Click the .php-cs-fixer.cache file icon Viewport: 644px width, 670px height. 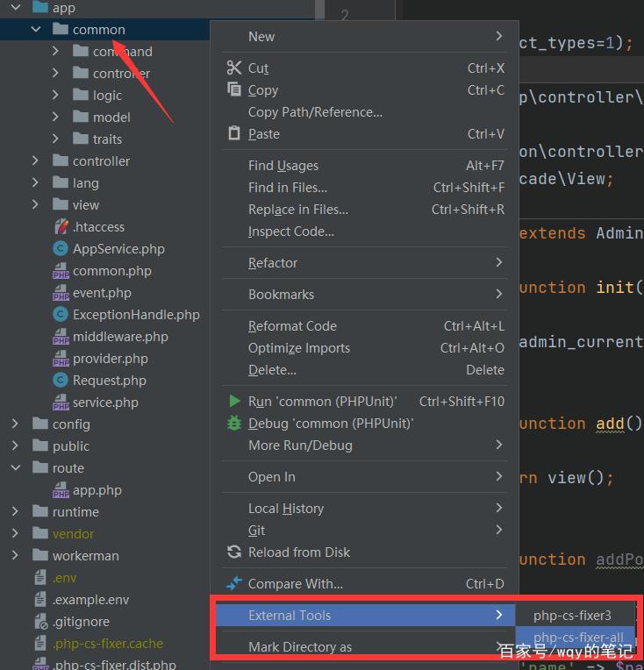[40, 643]
